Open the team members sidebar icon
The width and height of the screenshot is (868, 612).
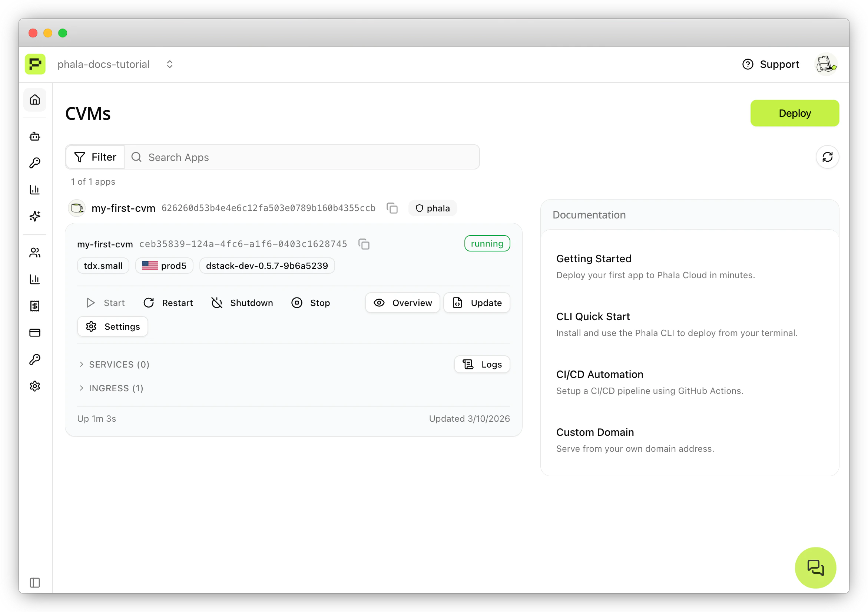(35, 253)
